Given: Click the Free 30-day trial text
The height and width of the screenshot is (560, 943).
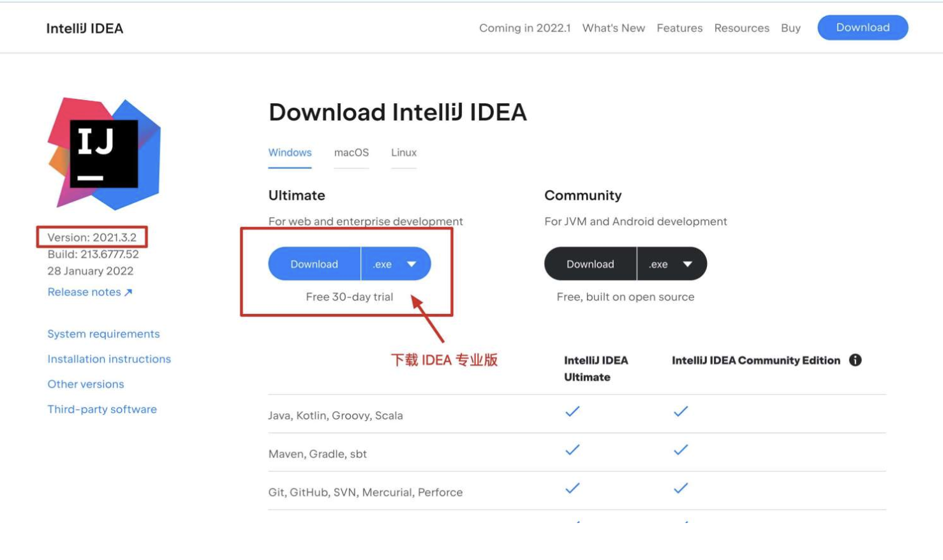Looking at the screenshot, I should coord(350,297).
